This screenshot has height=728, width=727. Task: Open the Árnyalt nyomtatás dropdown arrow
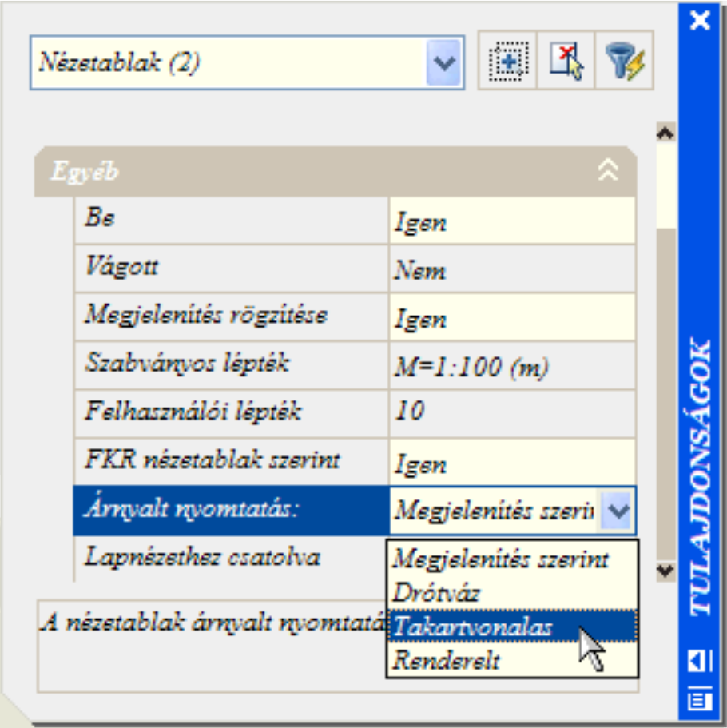click(618, 511)
